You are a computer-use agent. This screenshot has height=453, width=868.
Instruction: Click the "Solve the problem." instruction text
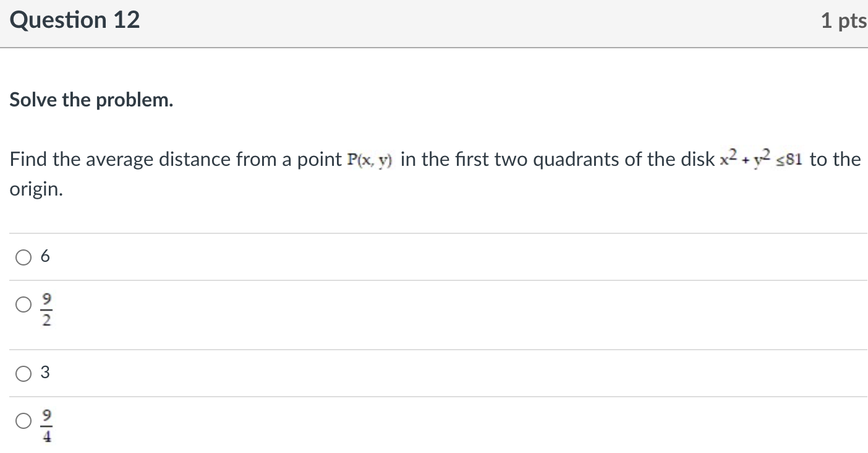click(91, 100)
